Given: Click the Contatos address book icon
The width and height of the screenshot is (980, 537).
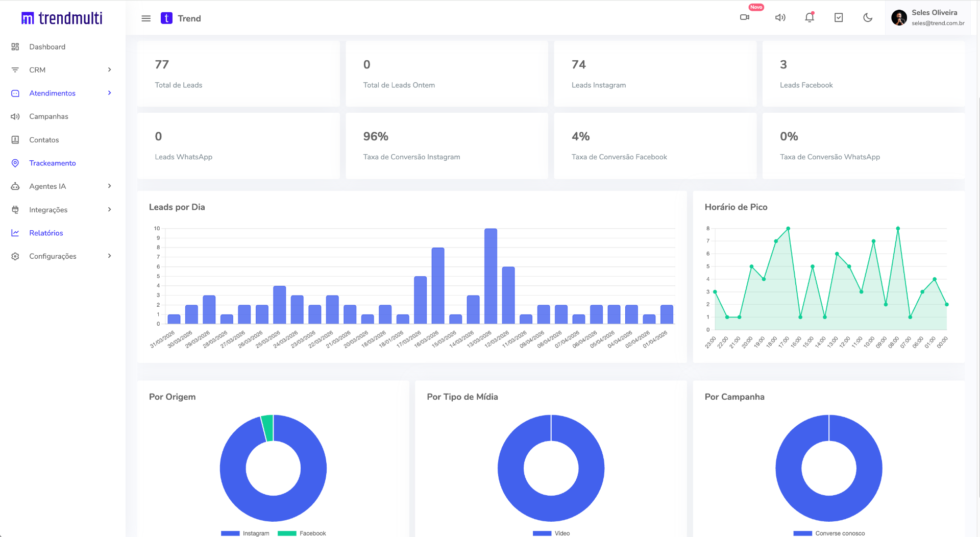Looking at the screenshot, I should coord(15,140).
